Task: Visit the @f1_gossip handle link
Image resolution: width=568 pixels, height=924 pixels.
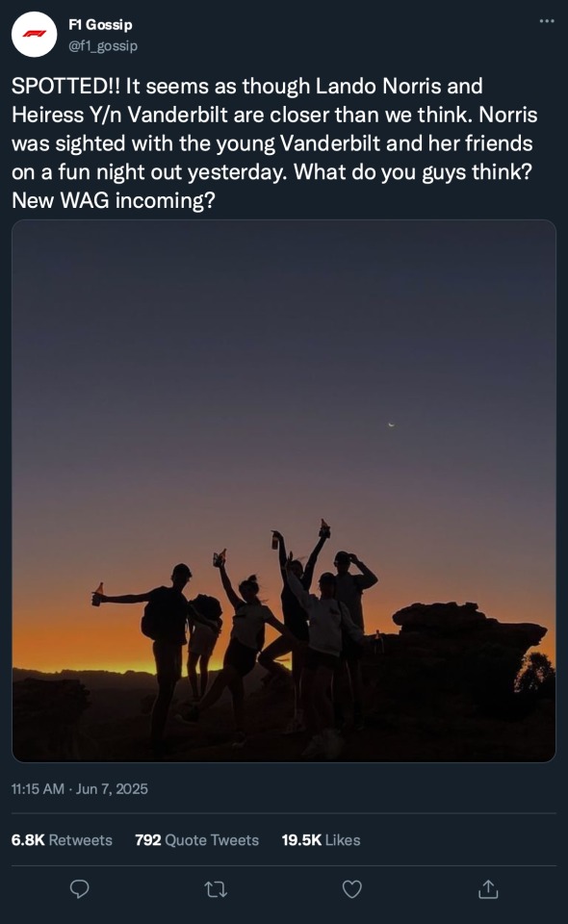Action: [103, 45]
